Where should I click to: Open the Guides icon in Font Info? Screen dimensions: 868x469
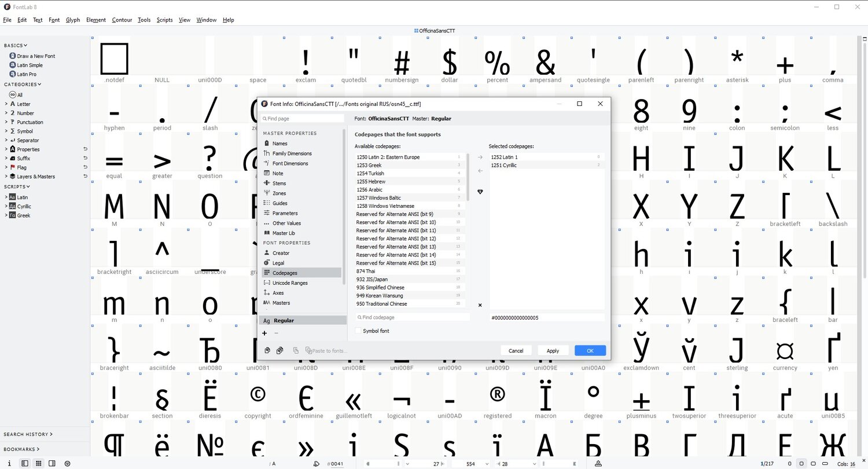(267, 203)
